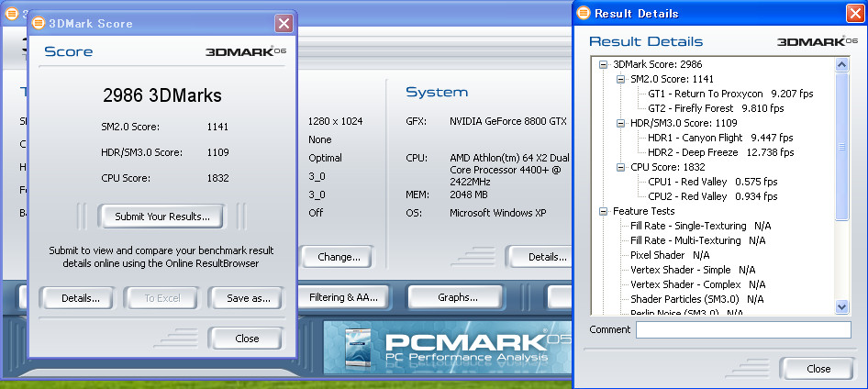Click the SM2.0 Score value 1141 in Score dialog
868x389 pixels.
pyautogui.click(x=217, y=127)
